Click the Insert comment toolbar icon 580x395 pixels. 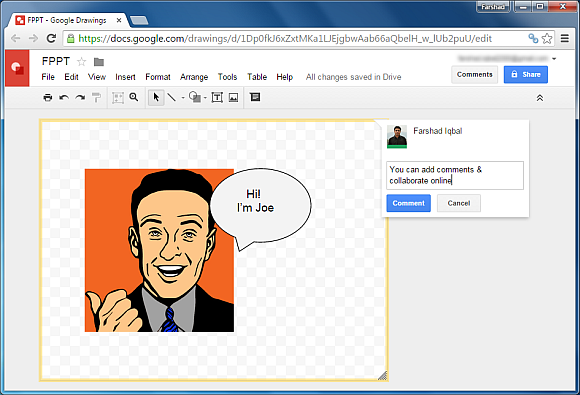coord(255,97)
